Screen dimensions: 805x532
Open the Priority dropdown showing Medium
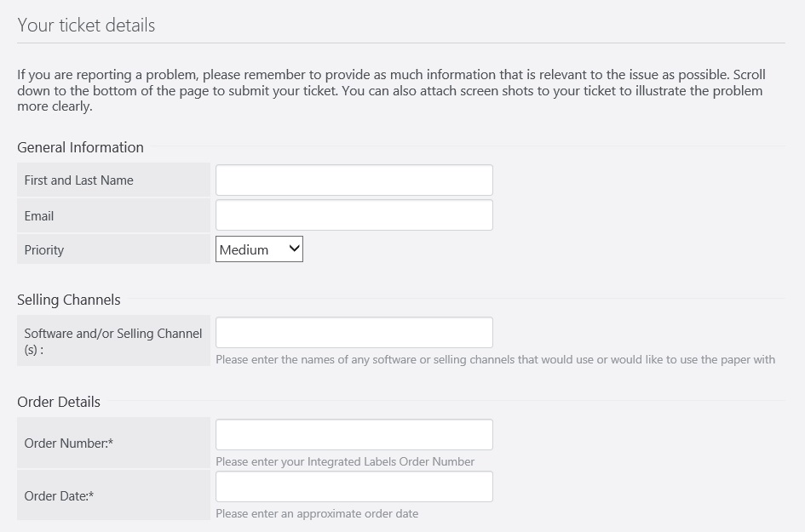259,249
